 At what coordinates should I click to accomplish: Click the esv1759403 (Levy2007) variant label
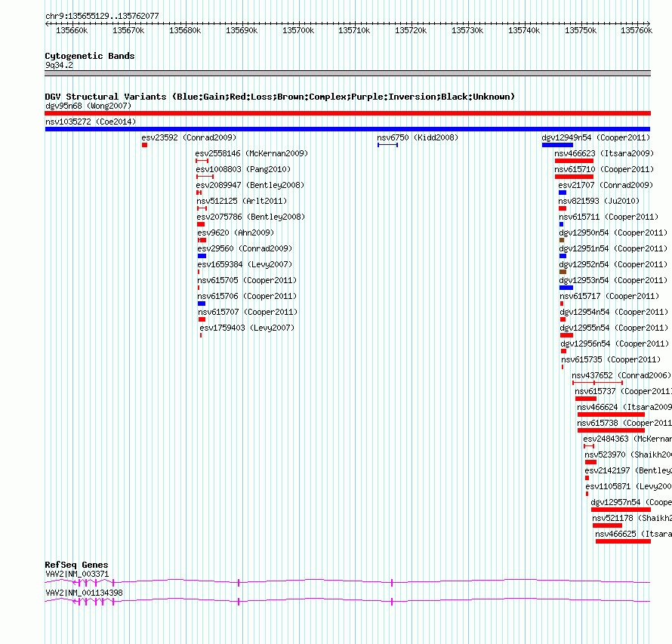(x=247, y=328)
